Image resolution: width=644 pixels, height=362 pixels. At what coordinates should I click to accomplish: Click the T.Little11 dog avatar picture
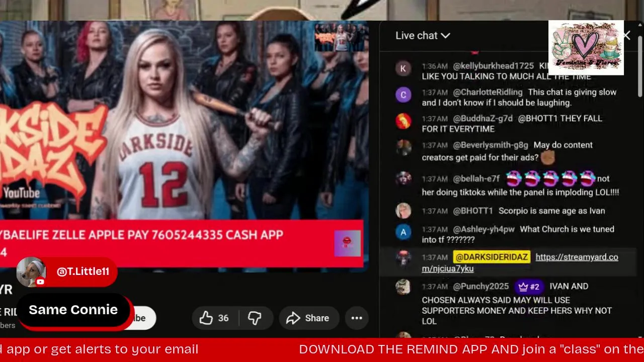pyautogui.click(x=31, y=272)
